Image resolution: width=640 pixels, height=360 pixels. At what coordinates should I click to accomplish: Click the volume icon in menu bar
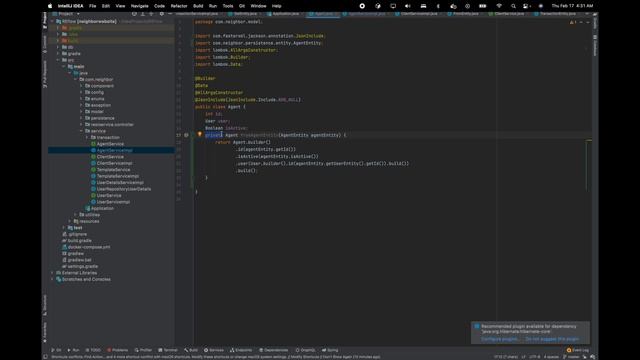pos(407,6)
